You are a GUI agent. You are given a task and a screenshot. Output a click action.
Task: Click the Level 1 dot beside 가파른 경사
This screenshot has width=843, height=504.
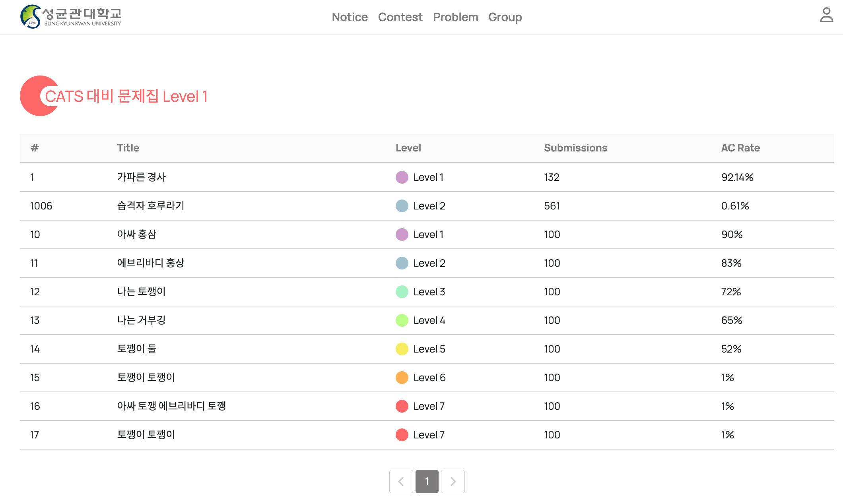[x=402, y=177]
